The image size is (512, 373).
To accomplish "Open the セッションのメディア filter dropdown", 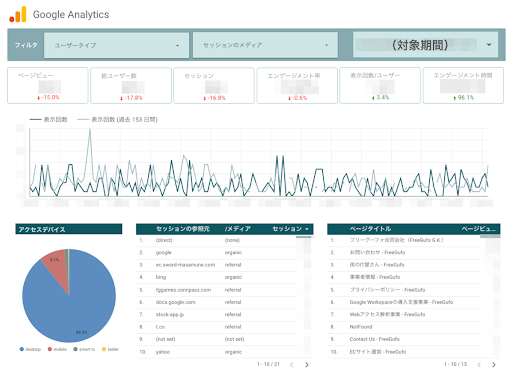I will (265, 45).
